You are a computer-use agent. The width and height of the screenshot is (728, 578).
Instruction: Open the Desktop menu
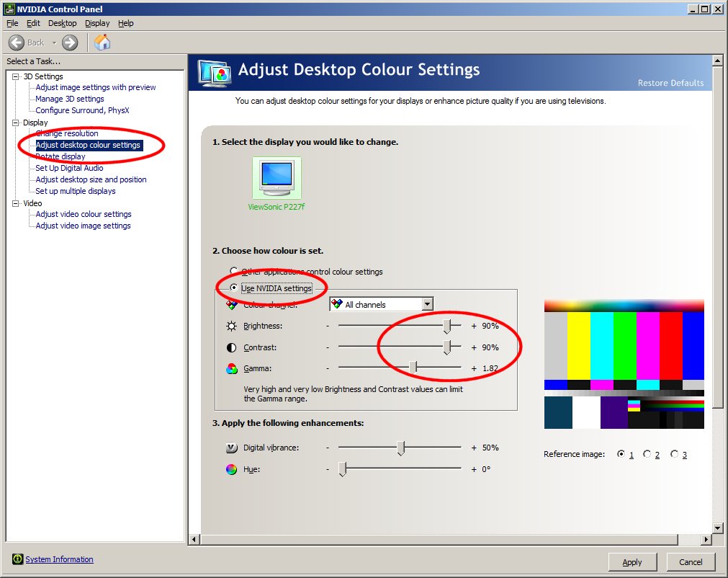pyautogui.click(x=62, y=23)
